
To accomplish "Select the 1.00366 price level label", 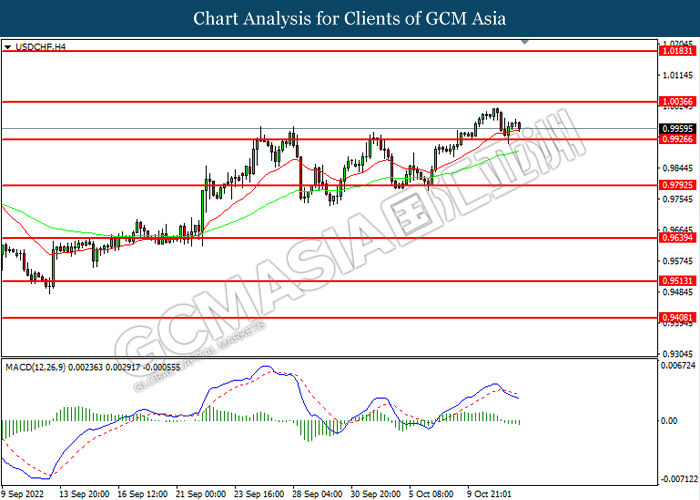I will (x=678, y=102).
